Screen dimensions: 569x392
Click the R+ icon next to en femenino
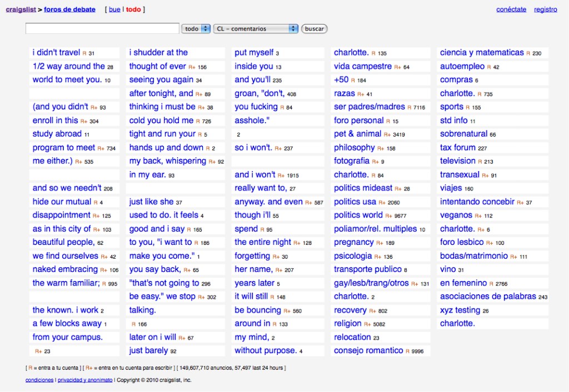(x=493, y=283)
